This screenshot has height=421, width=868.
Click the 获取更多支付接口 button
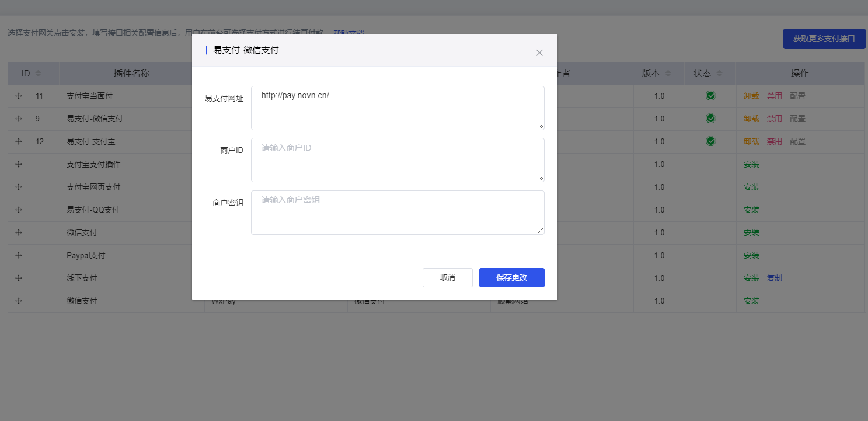click(x=824, y=39)
